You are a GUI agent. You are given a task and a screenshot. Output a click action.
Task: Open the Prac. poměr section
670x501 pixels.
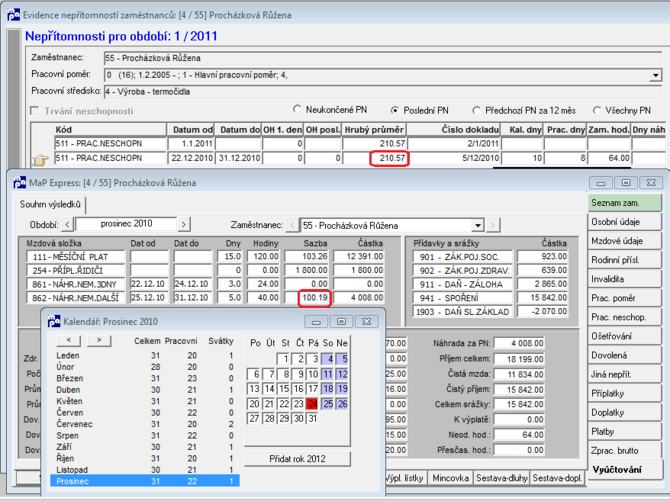(x=624, y=298)
